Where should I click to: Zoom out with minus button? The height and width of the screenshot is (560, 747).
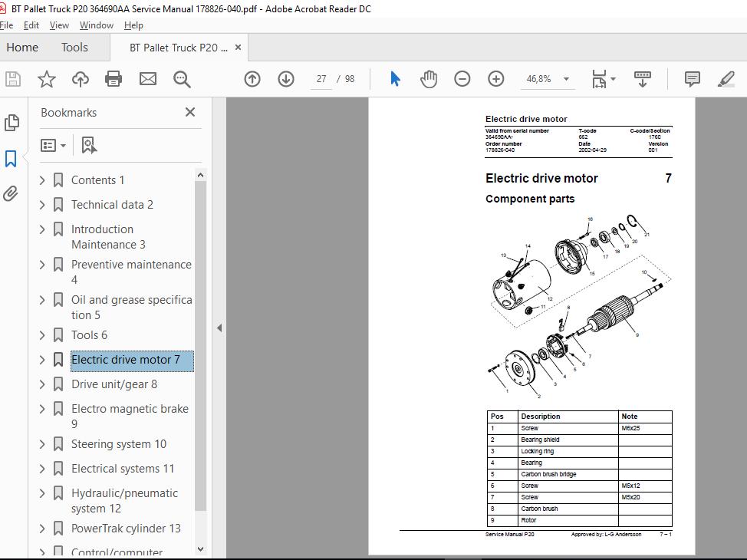click(x=462, y=79)
